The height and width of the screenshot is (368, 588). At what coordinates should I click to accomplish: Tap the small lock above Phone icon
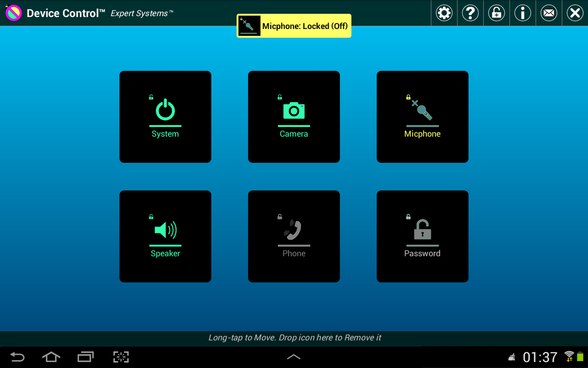(x=280, y=216)
